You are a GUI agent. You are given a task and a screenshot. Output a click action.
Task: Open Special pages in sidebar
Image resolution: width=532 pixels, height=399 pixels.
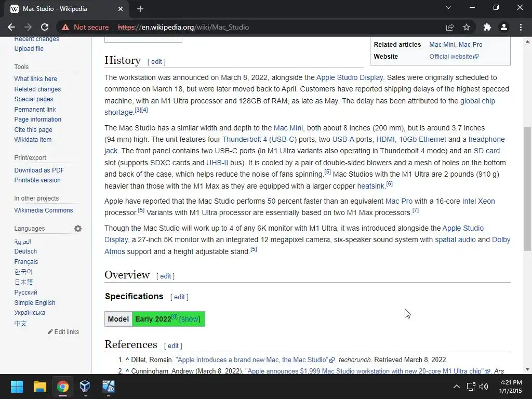coord(34,99)
